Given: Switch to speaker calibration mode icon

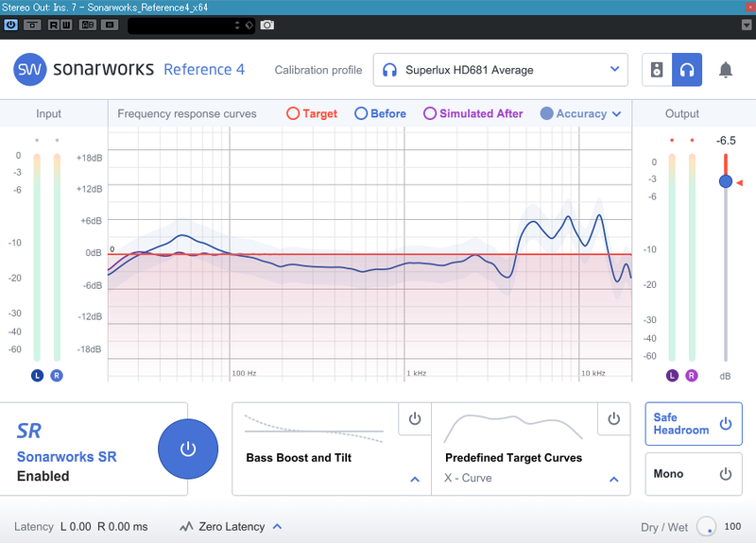Looking at the screenshot, I should click(x=657, y=70).
